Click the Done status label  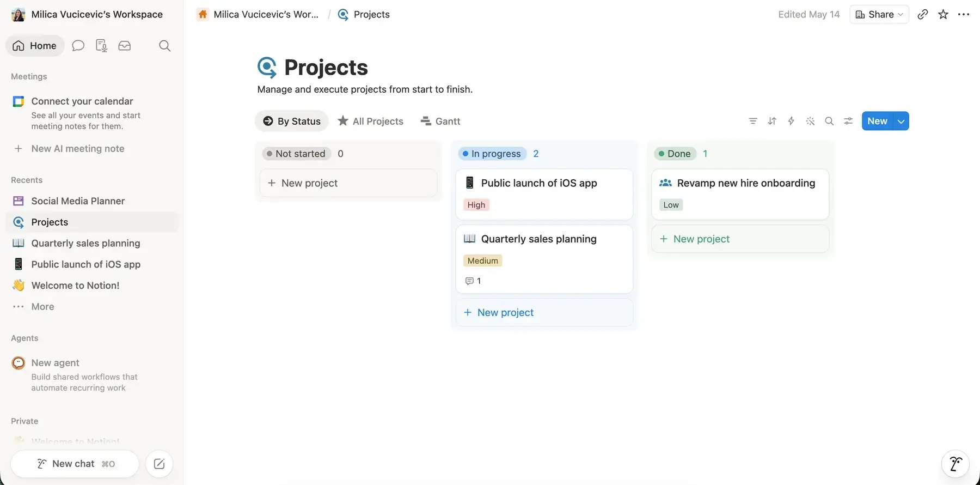coord(675,154)
